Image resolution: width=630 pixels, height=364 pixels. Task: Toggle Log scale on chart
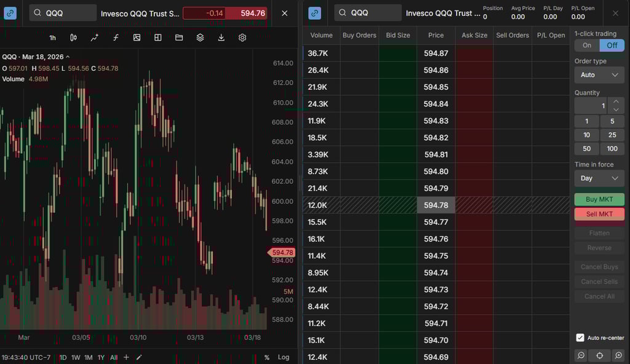point(283,357)
